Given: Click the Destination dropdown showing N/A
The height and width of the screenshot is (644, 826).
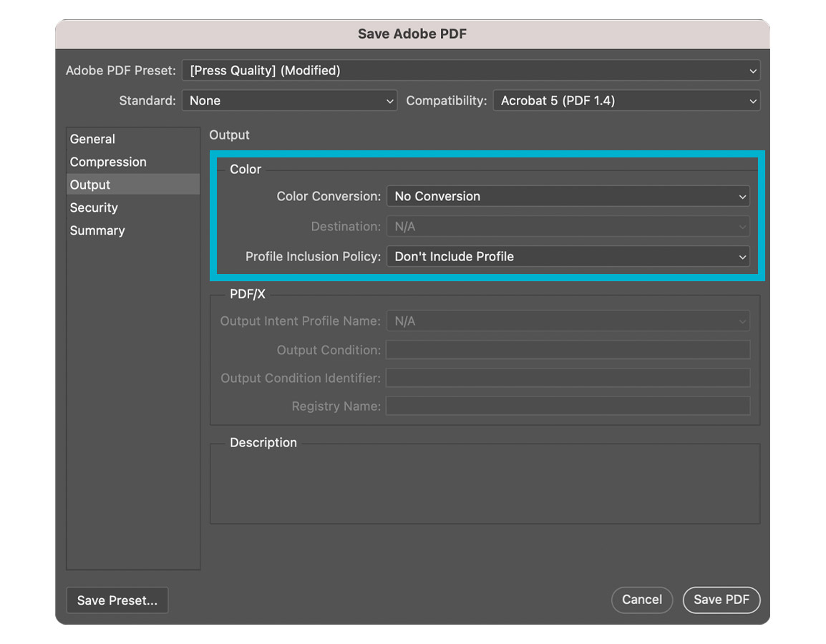Looking at the screenshot, I should (x=568, y=227).
